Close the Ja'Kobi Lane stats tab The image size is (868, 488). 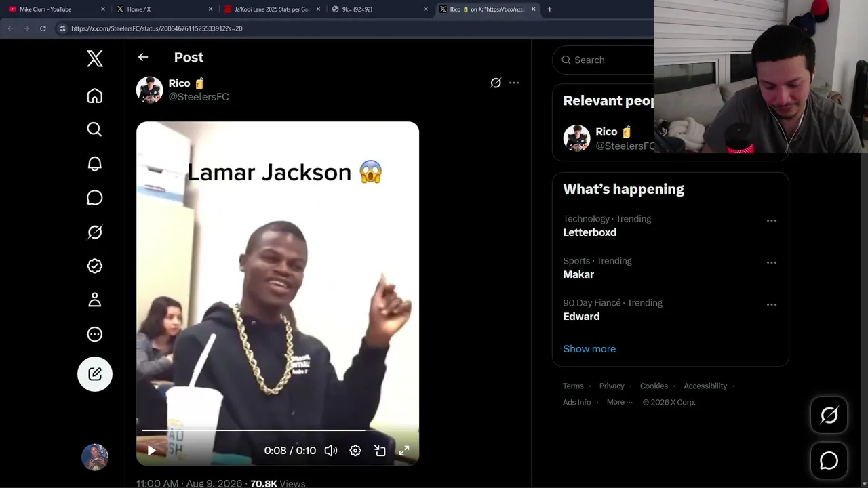tap(318, 9)
